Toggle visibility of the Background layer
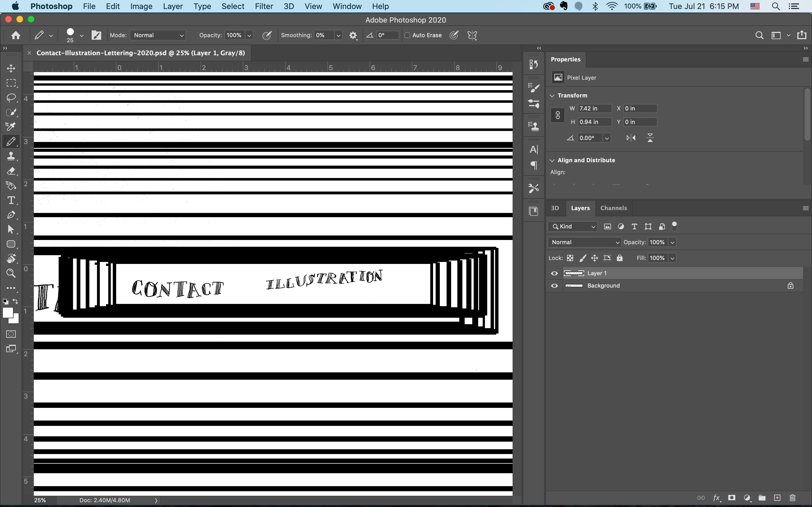The width and height of the screenshot is (812, 507). [x=554, y=286]
